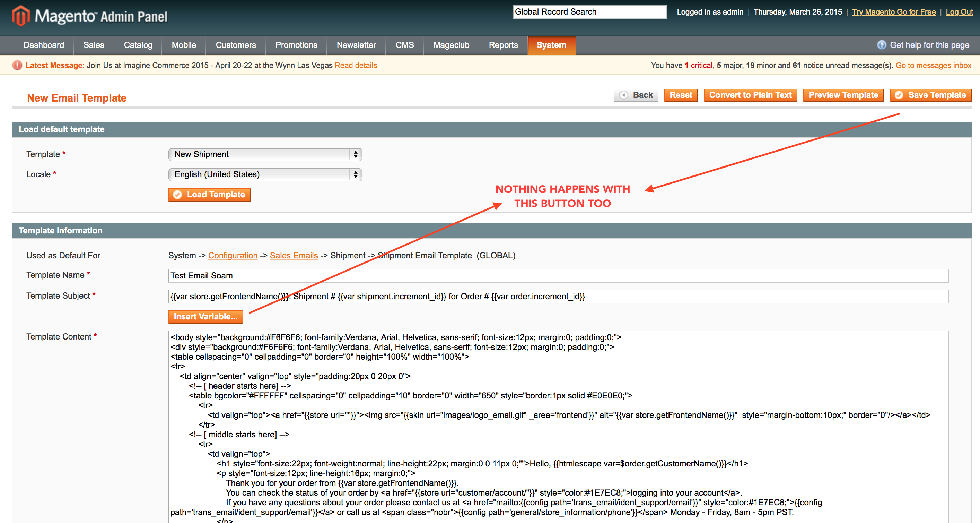Click the Log Out link
Image resolution: width=980 pixels, height=523 pixels.
coord(959,12)
